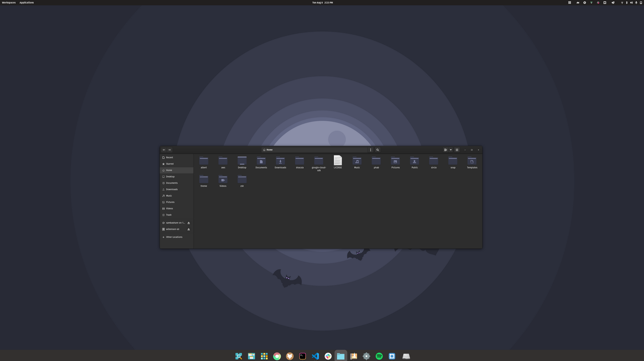Open the magnifier search dock icon
644x361 pixels.
click(x=239, y=356)
